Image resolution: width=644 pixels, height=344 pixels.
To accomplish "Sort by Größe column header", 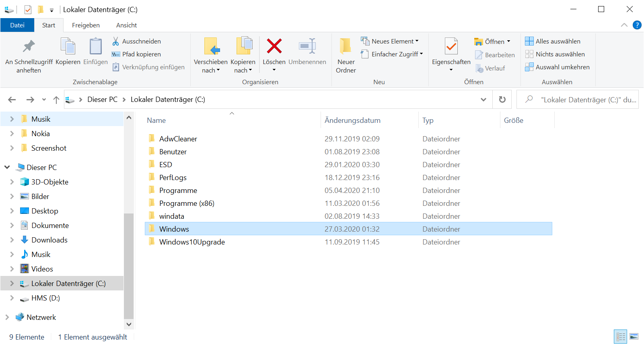I will click(x=514, y=120).
